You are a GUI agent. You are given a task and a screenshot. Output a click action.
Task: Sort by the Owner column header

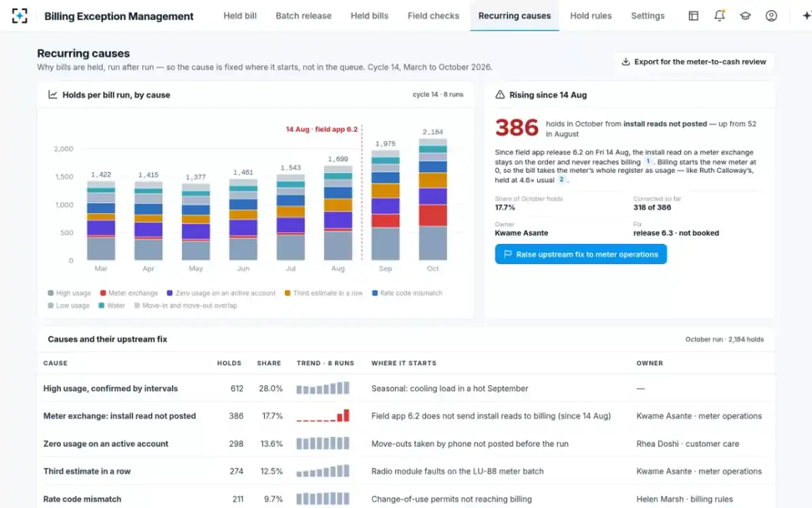click(650, 363)
